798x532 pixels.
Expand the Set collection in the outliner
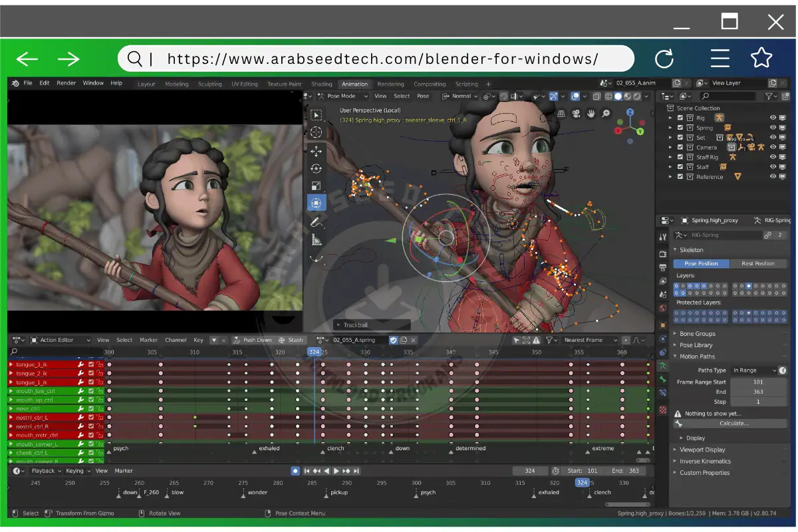(670, 138)
